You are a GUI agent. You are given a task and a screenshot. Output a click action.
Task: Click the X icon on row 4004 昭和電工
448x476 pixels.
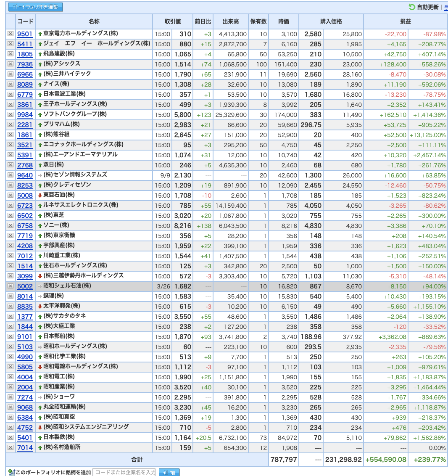[11, 377]
